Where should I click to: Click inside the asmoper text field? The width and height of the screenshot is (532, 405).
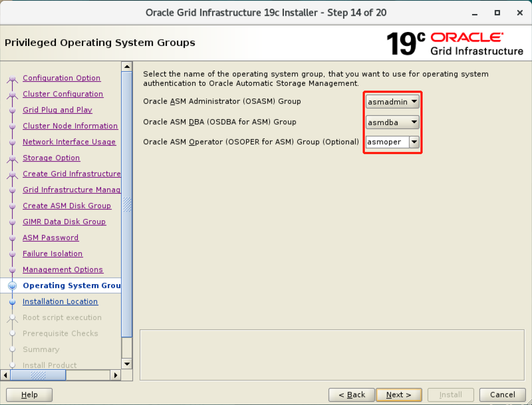387,142
